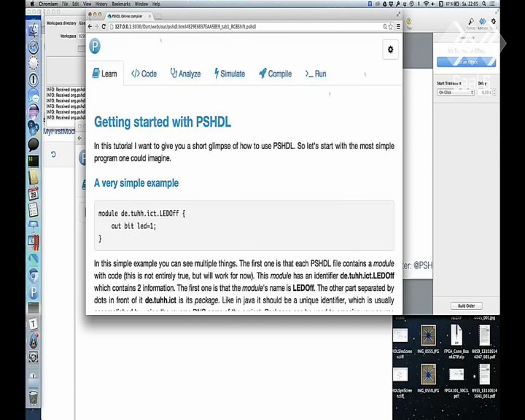Select FPGA101_30C3.pdf desktop file
525x420 pixels.
pos(456,383)
